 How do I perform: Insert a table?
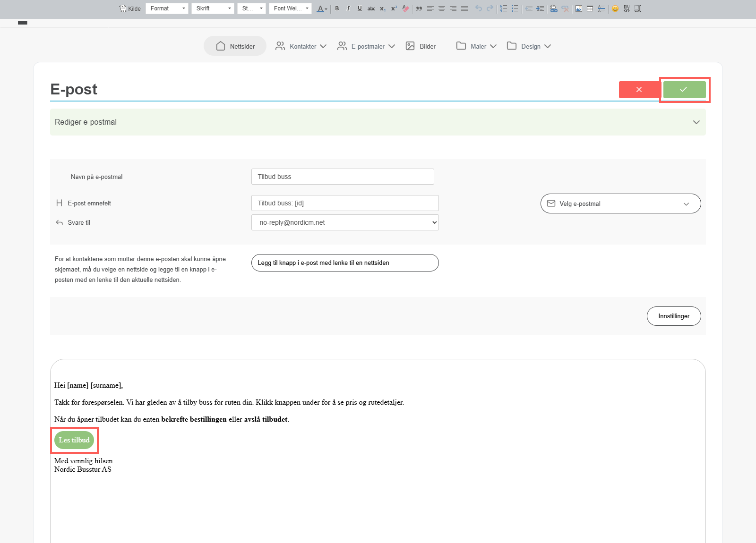click(x=590, y=8)
